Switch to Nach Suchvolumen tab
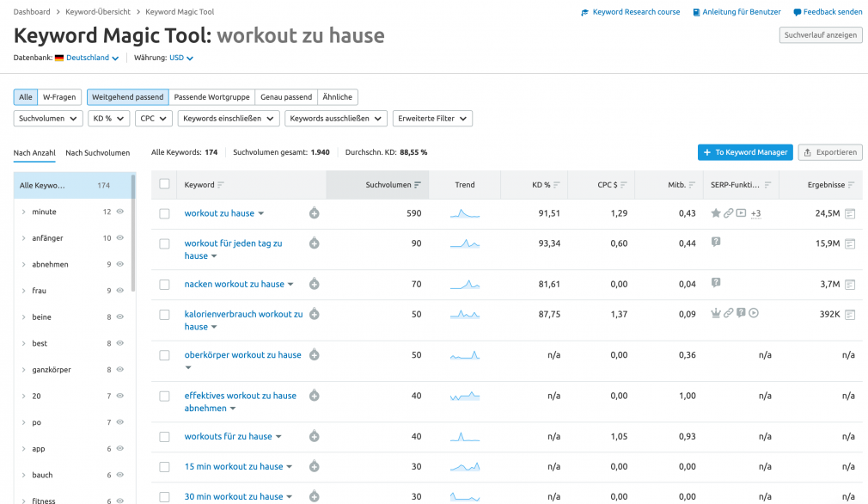This screenshot has height=504, width=868. point(97,153)
